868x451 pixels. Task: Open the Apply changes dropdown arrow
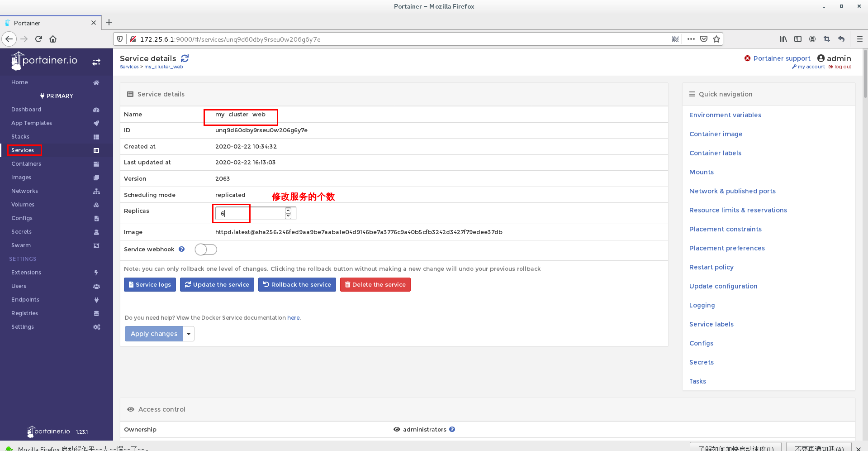189,334
